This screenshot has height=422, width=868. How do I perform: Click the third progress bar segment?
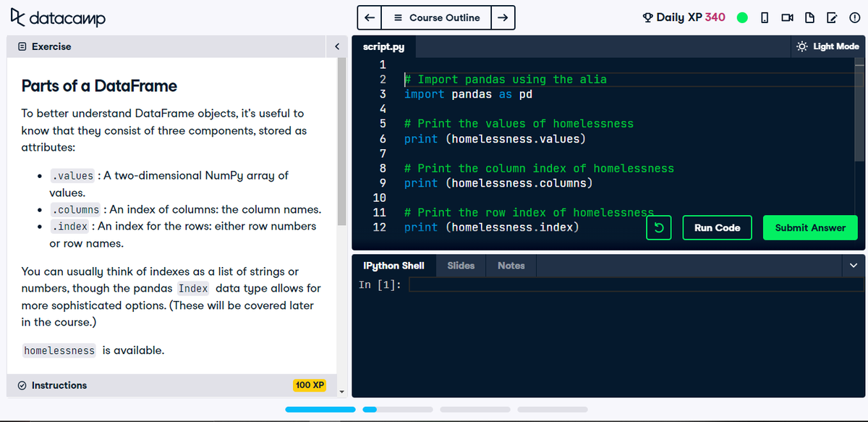pyautogui.click(x=475, y=410)
